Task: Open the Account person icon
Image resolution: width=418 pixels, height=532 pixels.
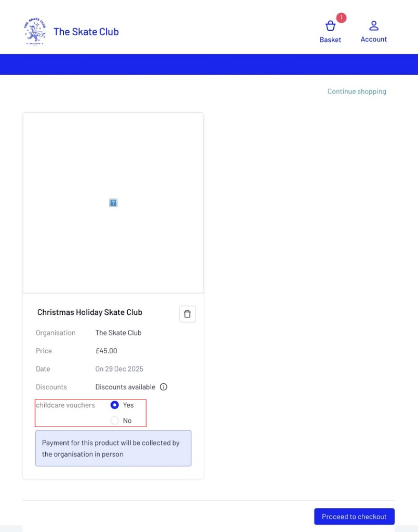Action: (374, 25)
